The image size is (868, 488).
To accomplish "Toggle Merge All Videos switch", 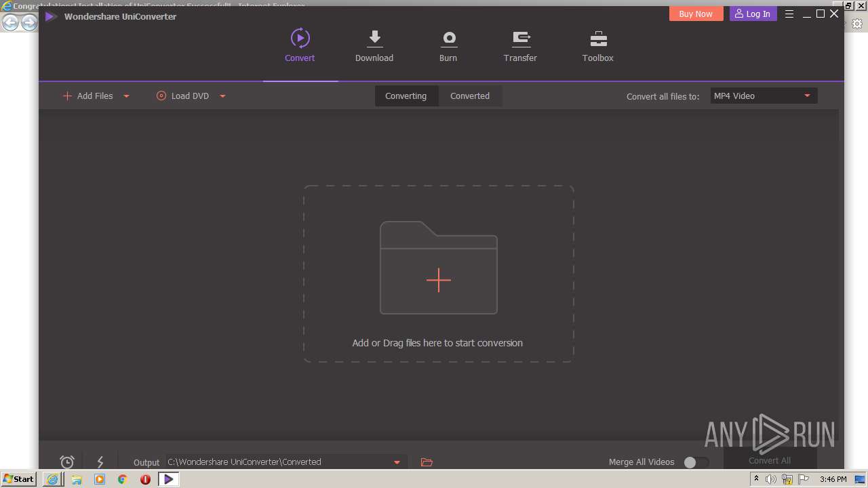I will [x=696, y=462].
